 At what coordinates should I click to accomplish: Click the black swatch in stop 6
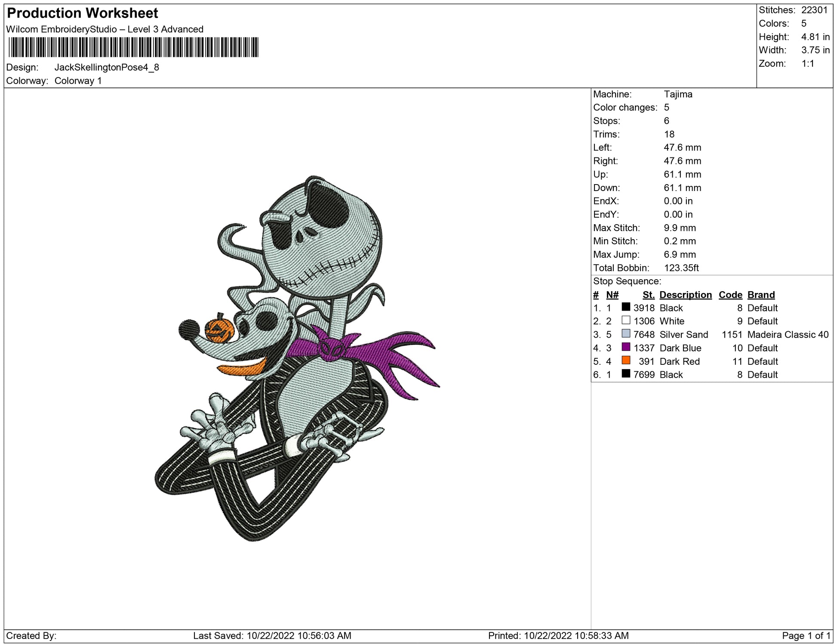626,374
